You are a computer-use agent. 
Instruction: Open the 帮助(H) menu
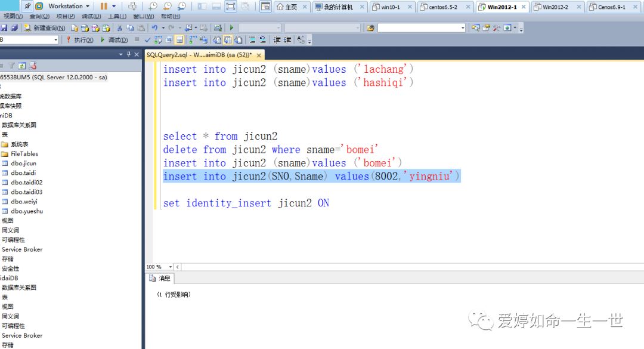coord(171,17)
